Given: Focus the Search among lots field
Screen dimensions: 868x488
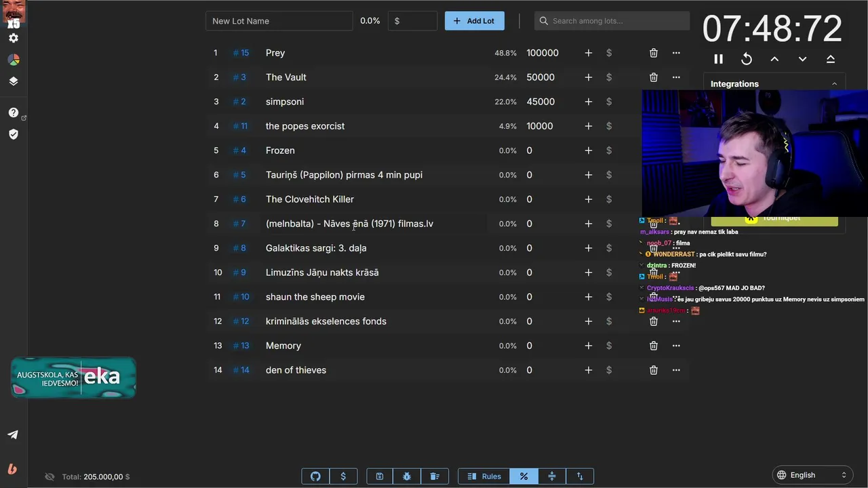Looking at the screenshot, I should coord(612,21).
